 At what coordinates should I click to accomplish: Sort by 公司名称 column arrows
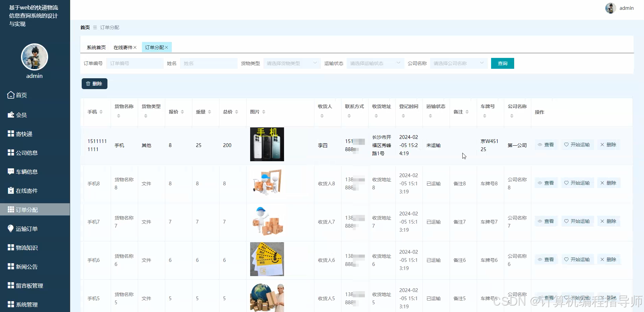tap(512, 116)
